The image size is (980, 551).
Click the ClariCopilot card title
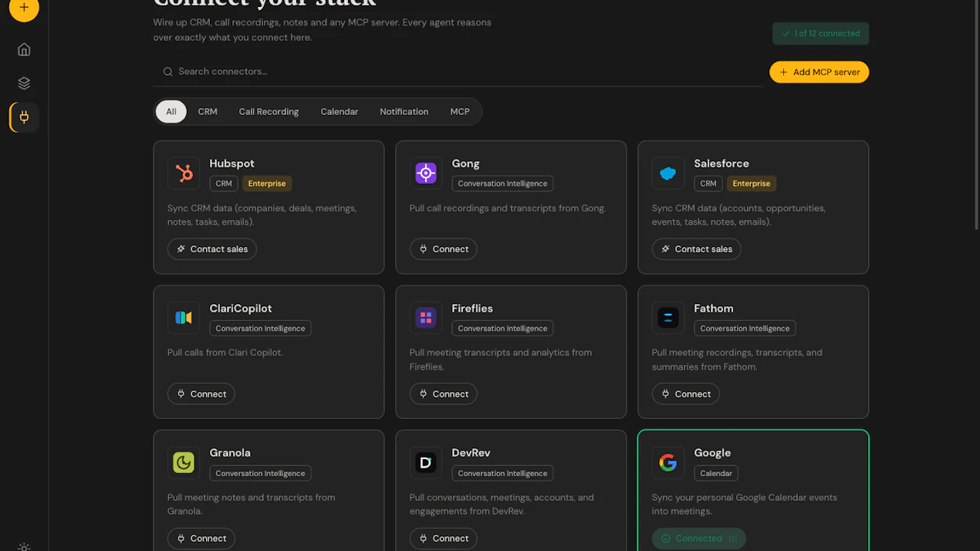click(241, 309)
